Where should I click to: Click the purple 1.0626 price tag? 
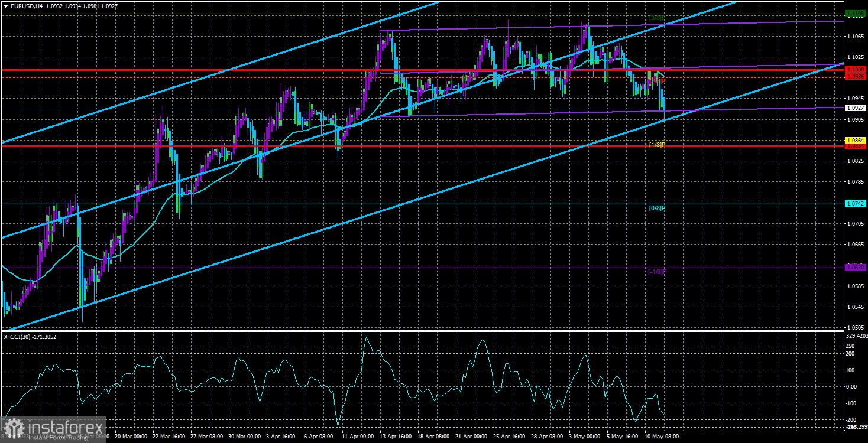pos(856,267)
